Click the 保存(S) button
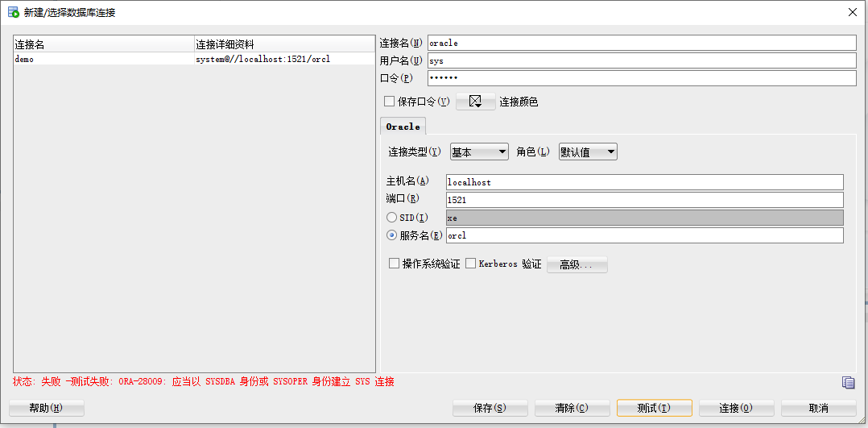The width and height of the screenshot is (868, 428). 490,408
